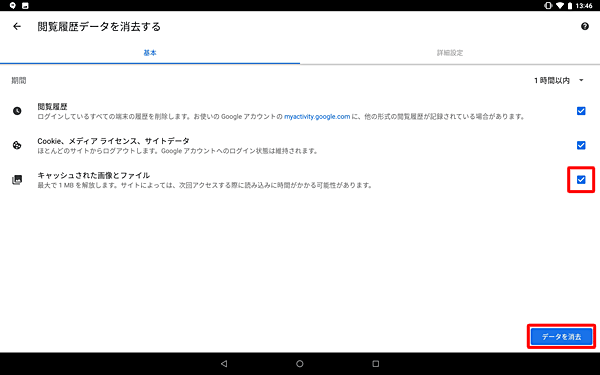The width and height of the screenshot is (600, 375).
Task: Click the Cookie、メディア ライセンス、サイトデータ title
Action: coord(113,141)
